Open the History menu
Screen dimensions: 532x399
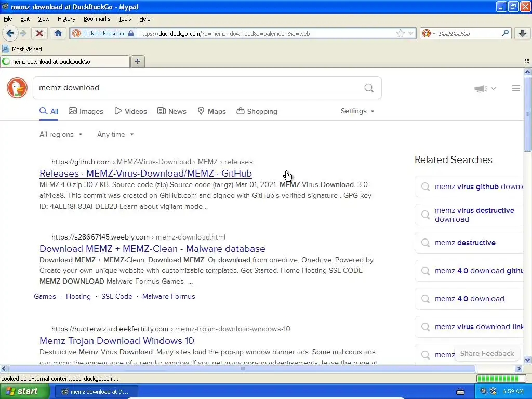point(66,19)
